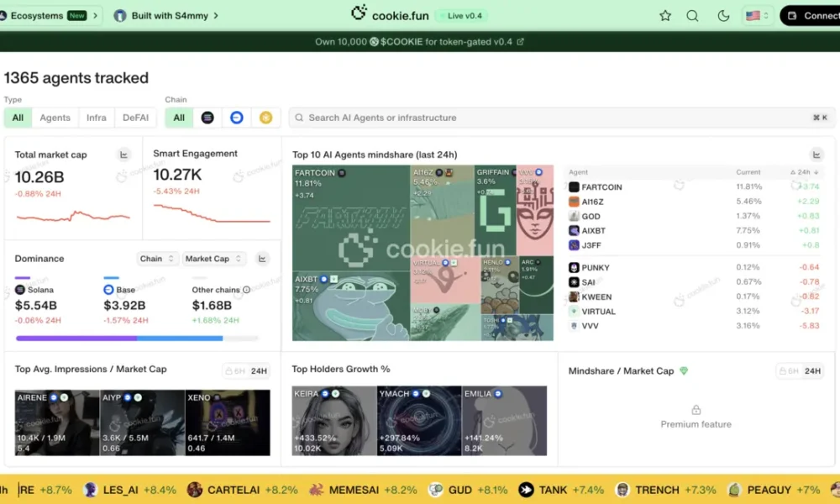Switch Mindshare / Market Cap to 24H
Image resolution: width=840 pixels, height=504 pixels.
812,370
